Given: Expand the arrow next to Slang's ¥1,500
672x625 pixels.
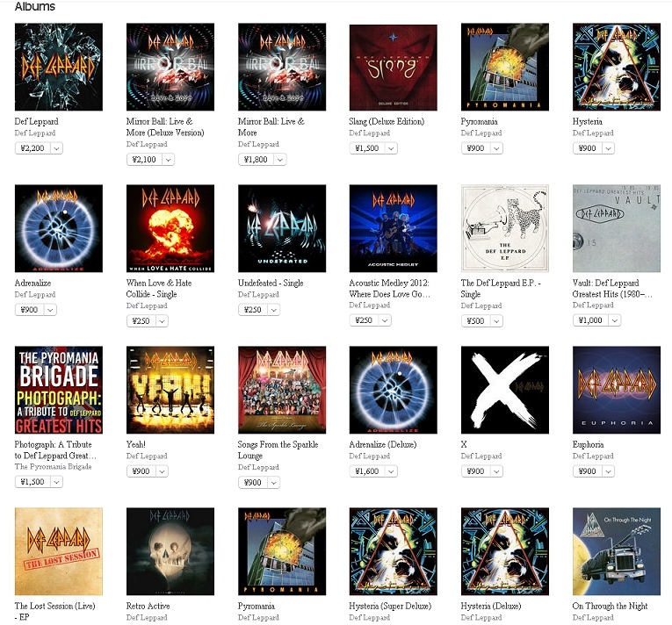Looking at the screenshot, I should (391, 148).
